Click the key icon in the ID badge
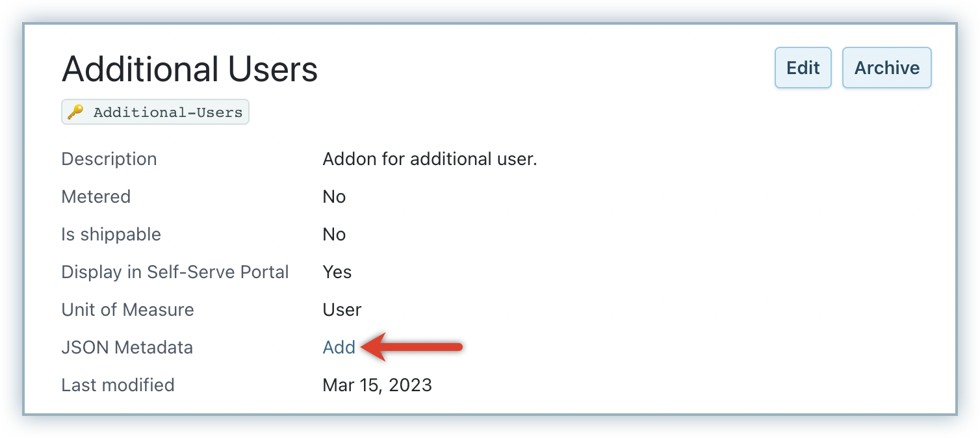 point(75,112)
